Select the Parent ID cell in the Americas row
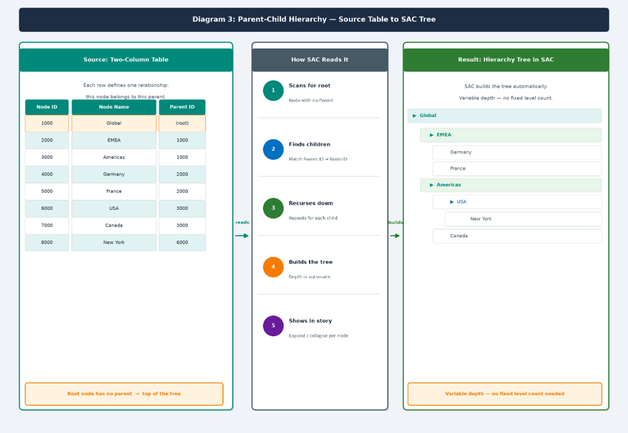Viewport: 628px width, 433px height. pos(182,157)
